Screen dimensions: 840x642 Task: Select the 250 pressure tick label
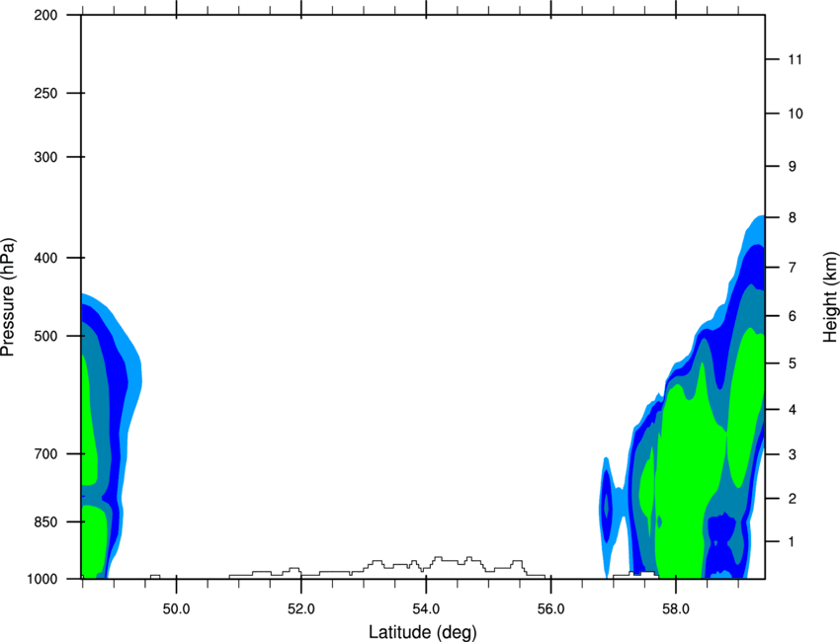click(45, 93)
